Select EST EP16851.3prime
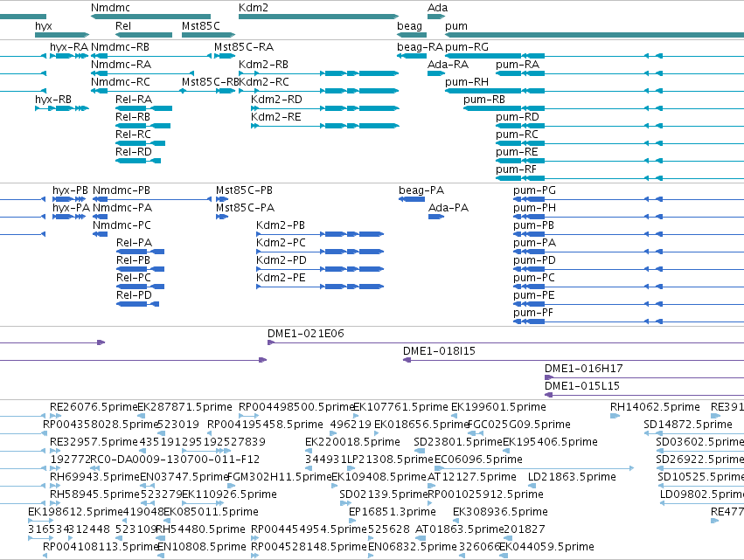The width and height of the screenshot is (744, 560). (351, 521)
